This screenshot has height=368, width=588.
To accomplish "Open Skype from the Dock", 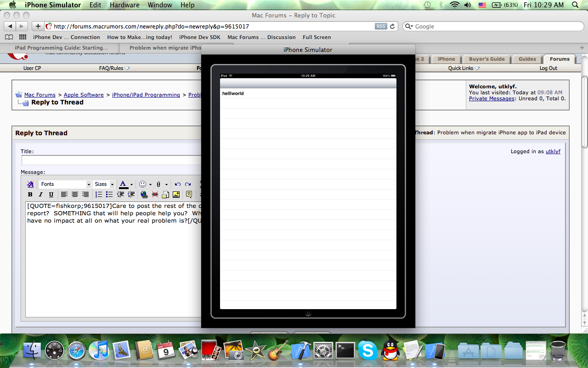I will click(368, 351).
